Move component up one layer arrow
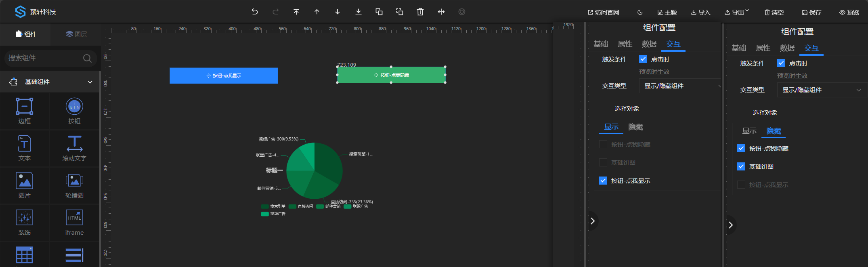Viewport: 868px width, 267px height. (x=317, y=12)
